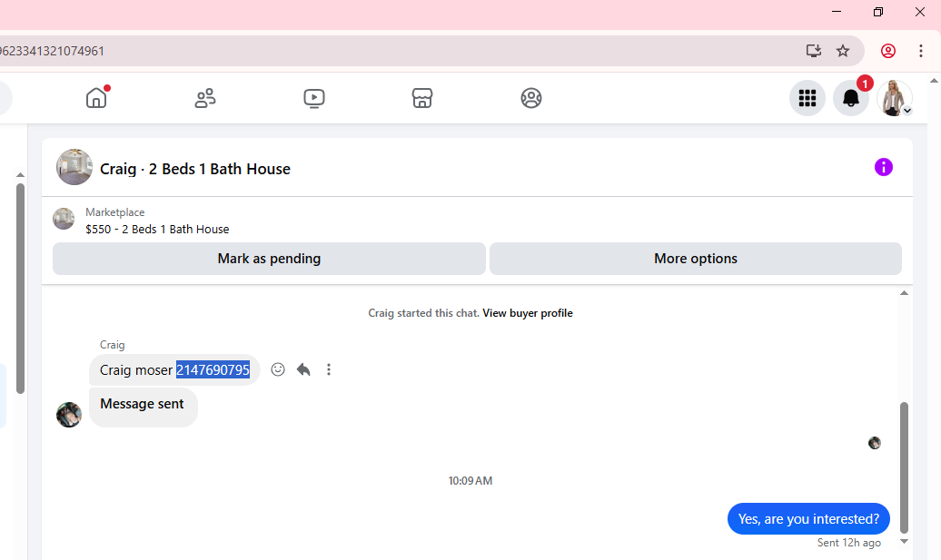The height and width of the screenshot is (560, 941).
Task: Click the left sidebar scrollbar thumb
Action: pos(20,289)
